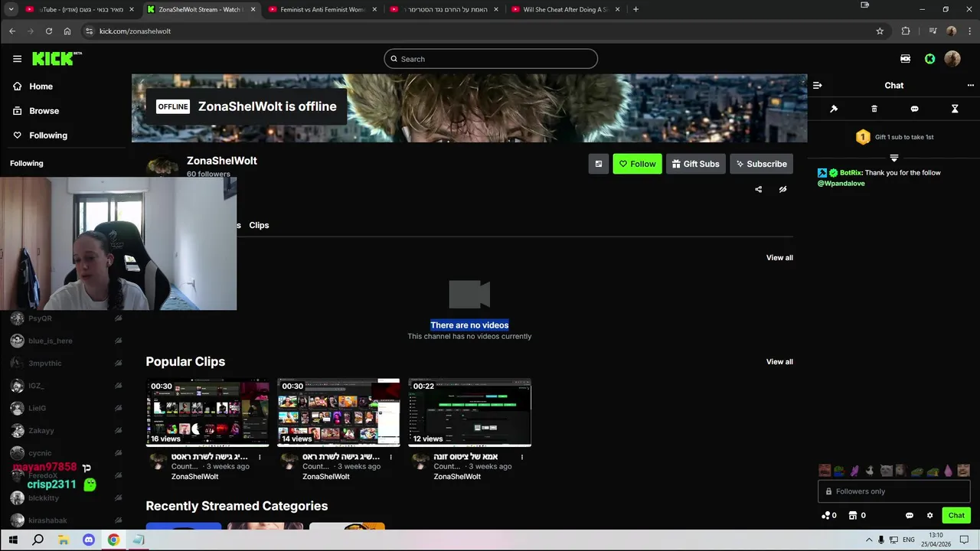
Task: Expand pinned leaderboard with down arrow
Action: tap(893, 158)
